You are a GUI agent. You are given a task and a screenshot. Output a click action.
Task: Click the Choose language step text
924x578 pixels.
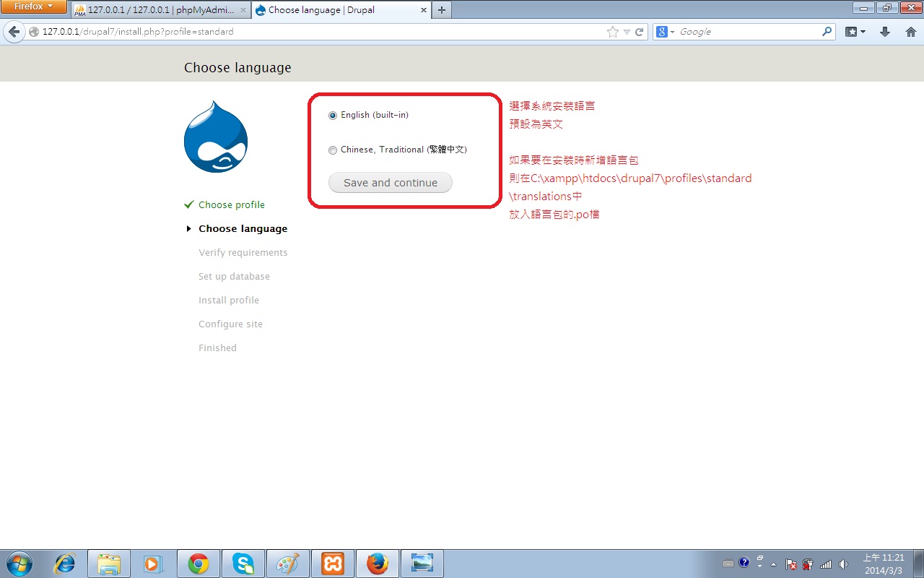243,229
